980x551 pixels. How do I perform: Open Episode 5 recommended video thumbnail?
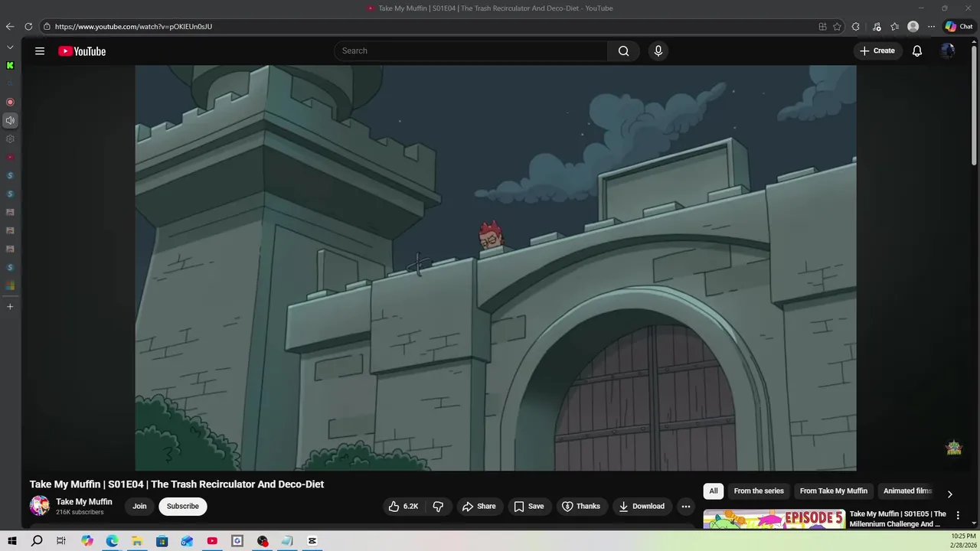coord(774,519)
